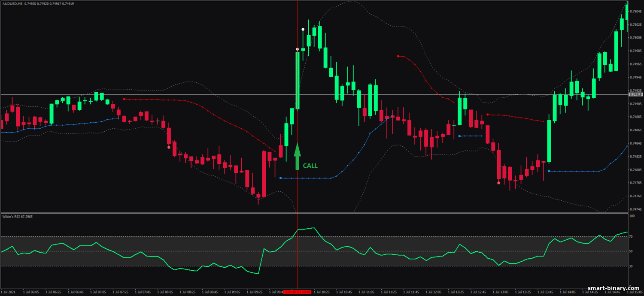Click the Wilder's RSI 67.2965 indicator label
The height and width of the screenshot is (296, 644).
pyautogui.click(x=17, y=217)
